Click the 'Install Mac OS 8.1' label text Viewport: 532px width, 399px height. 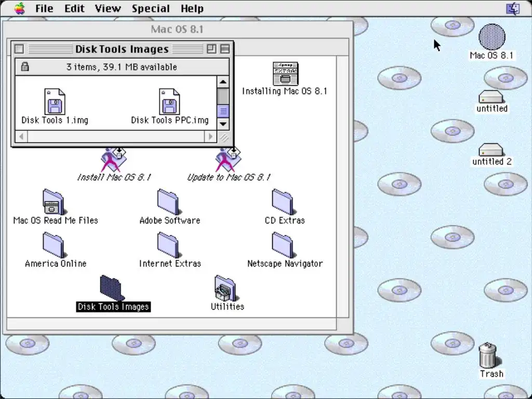(x=114, y=177)
